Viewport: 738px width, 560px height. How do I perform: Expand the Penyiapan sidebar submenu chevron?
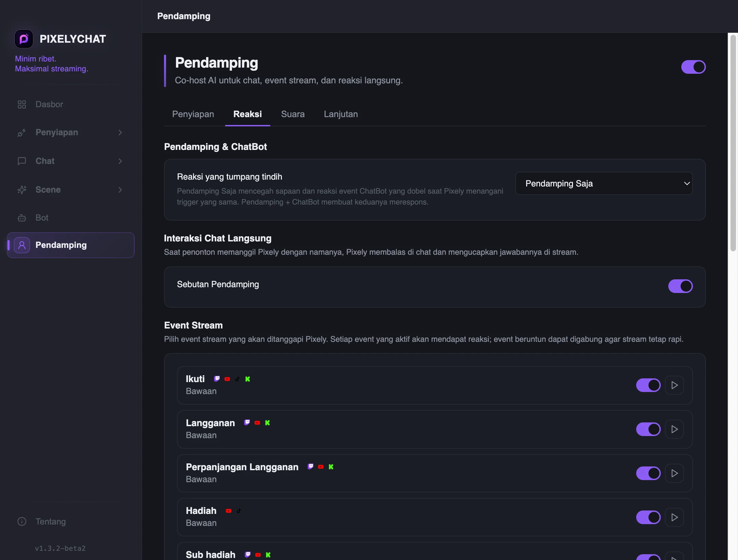click(120, 132)
